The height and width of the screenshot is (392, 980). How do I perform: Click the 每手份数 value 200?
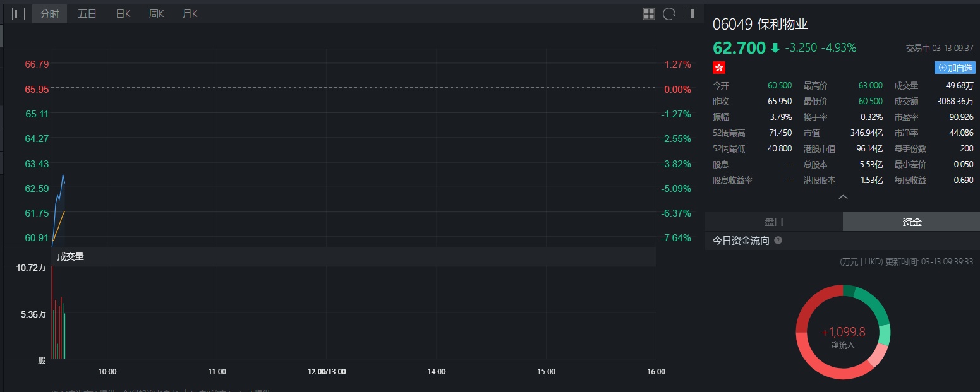[x=967, y=148]
